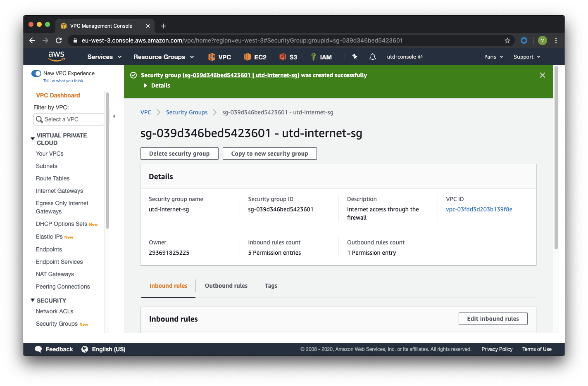Open the EC2 shortcut in navbar

point(255,57)
